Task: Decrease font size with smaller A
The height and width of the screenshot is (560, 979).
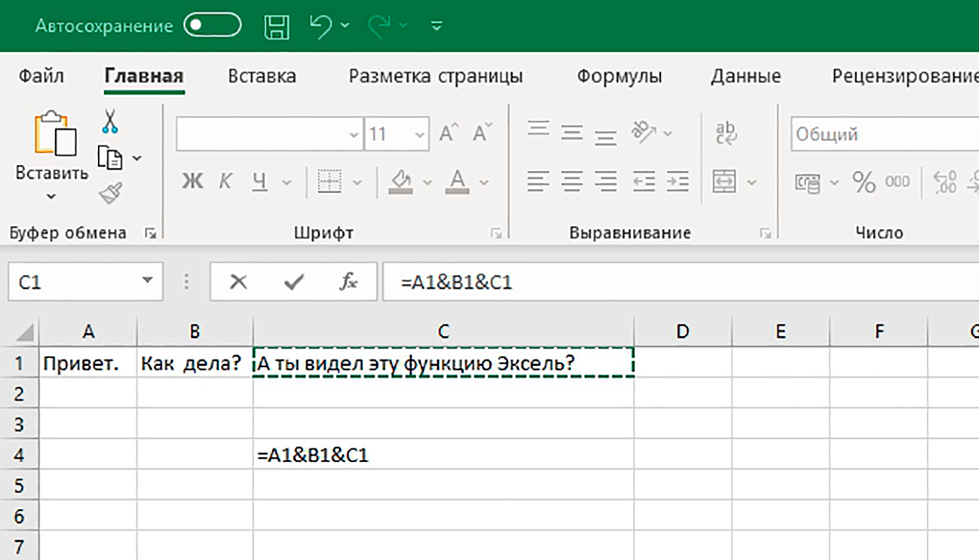Action: 483,133
